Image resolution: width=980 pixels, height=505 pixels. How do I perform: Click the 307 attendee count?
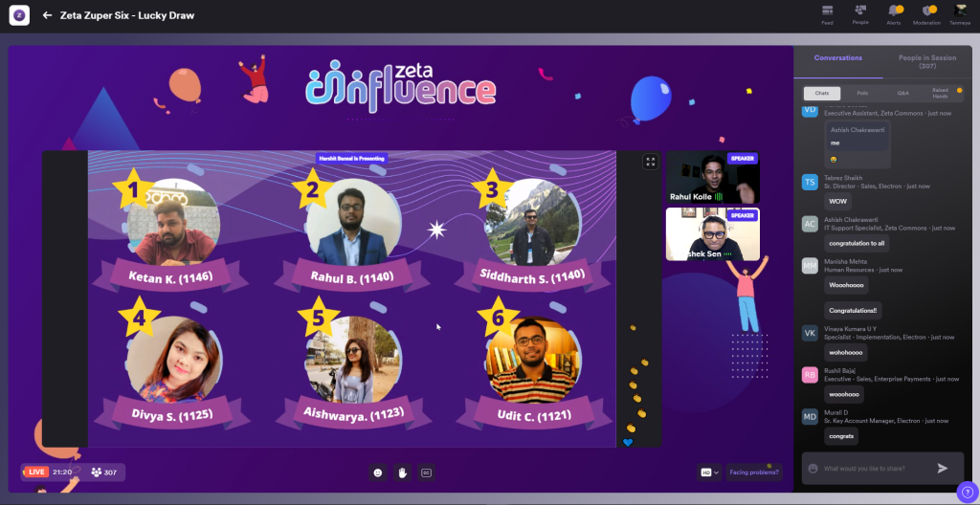click(x=104, y=472)
